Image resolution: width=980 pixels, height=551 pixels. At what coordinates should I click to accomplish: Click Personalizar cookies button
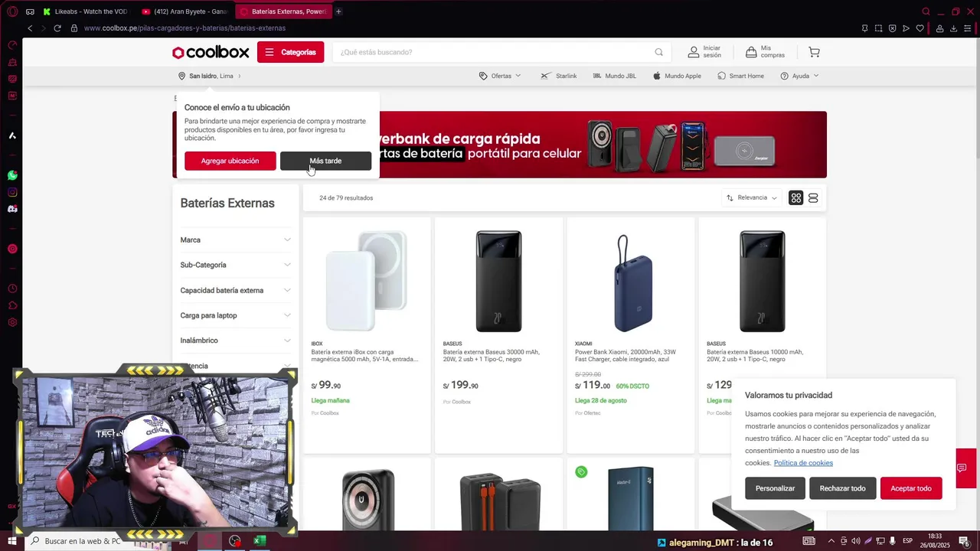(775, 488)
